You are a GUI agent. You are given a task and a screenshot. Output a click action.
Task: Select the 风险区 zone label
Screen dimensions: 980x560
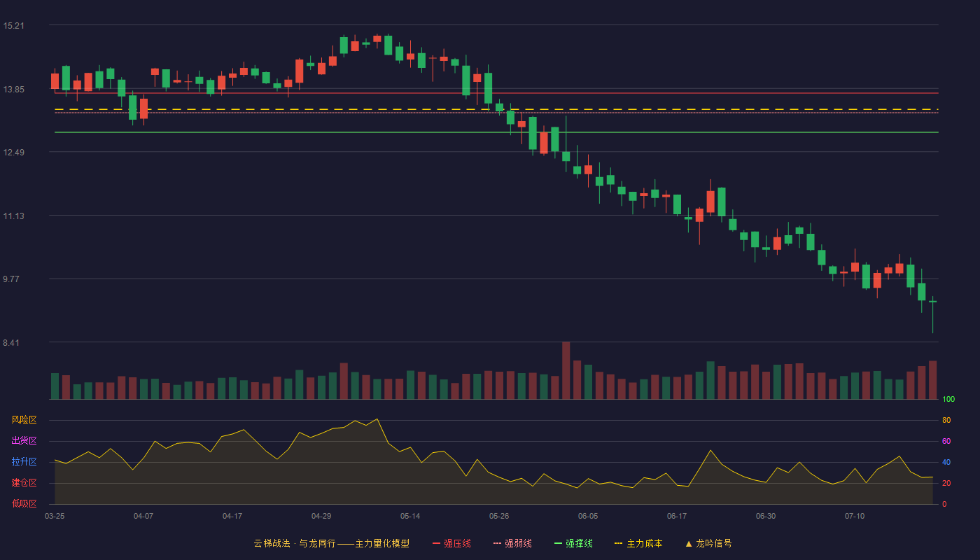(24, 420)
